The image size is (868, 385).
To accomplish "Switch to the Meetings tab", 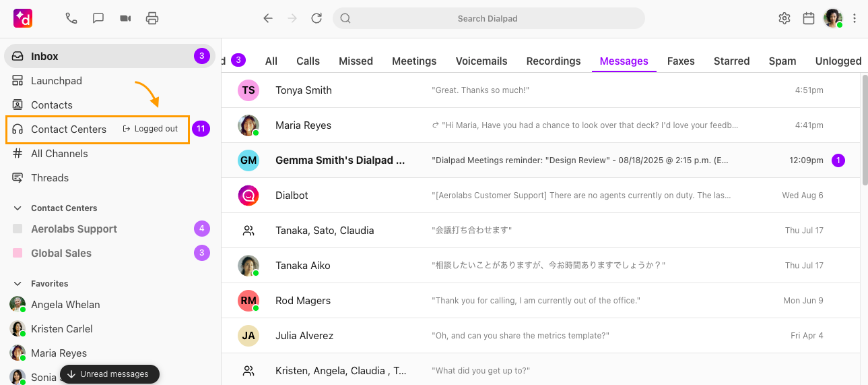I will (x=414, y=61).
